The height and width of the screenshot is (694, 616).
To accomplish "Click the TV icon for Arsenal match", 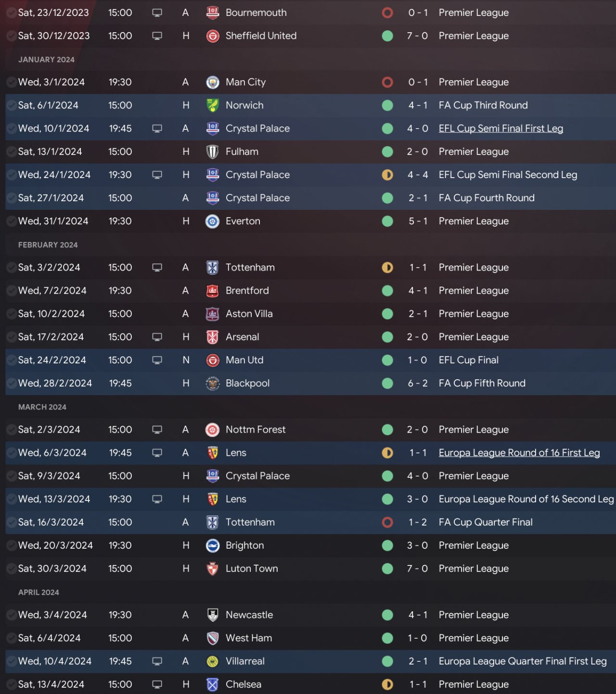I will [x=157, y=337].
